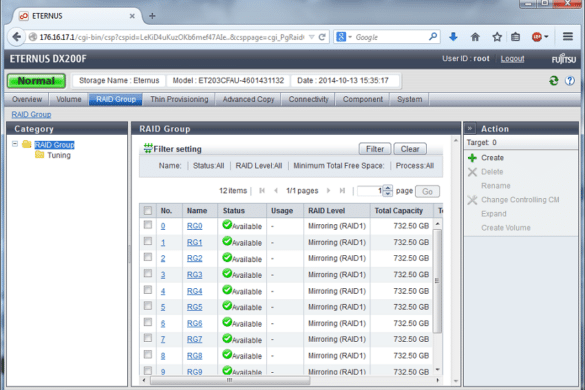585x390 pixels.
Task: Open the downloads arrow icon
Action: point(453,37)
